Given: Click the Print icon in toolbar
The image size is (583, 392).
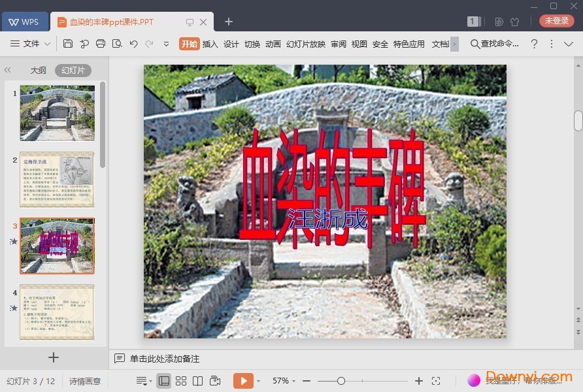Looking at the screenshot, I should coord(100,44).
